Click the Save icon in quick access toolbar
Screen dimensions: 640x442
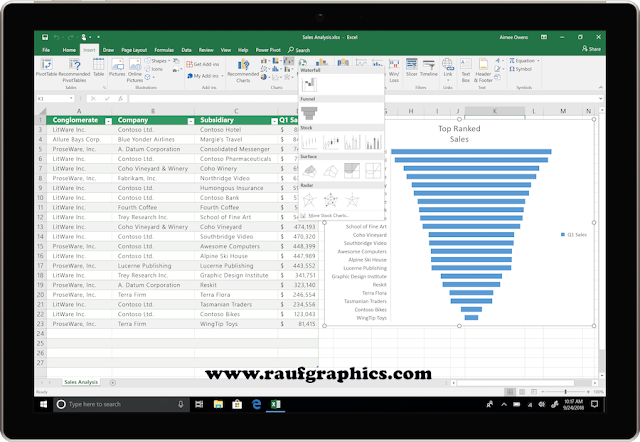pyautogui.click(x=45, y=37)
